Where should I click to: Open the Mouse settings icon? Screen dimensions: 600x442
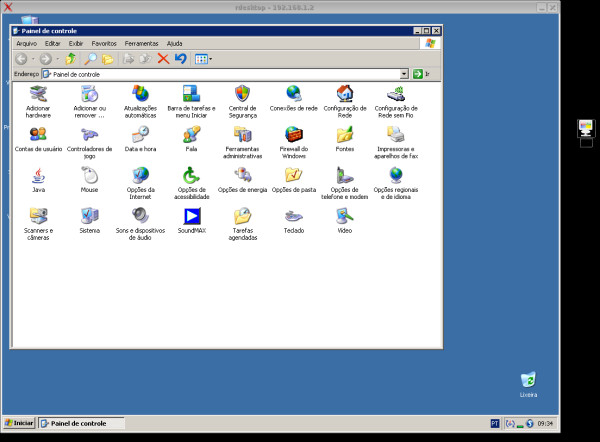[x=90, y=180]
